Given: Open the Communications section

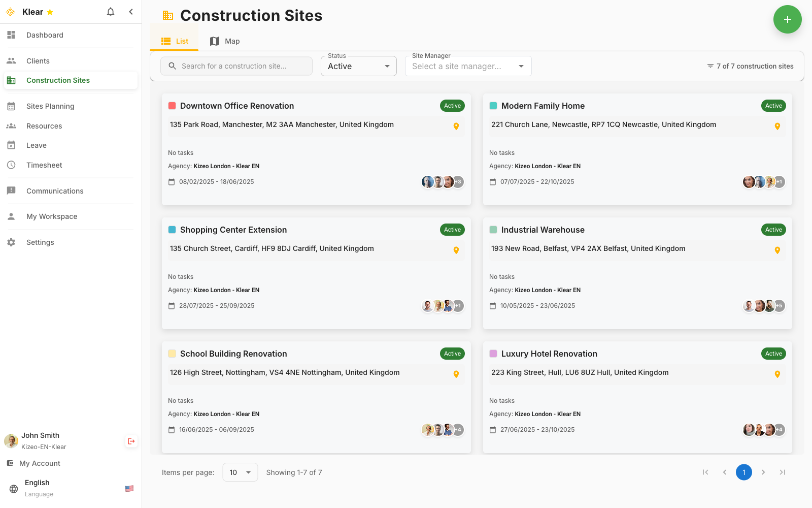Looking at the screenshot, I should pos(55,190).
